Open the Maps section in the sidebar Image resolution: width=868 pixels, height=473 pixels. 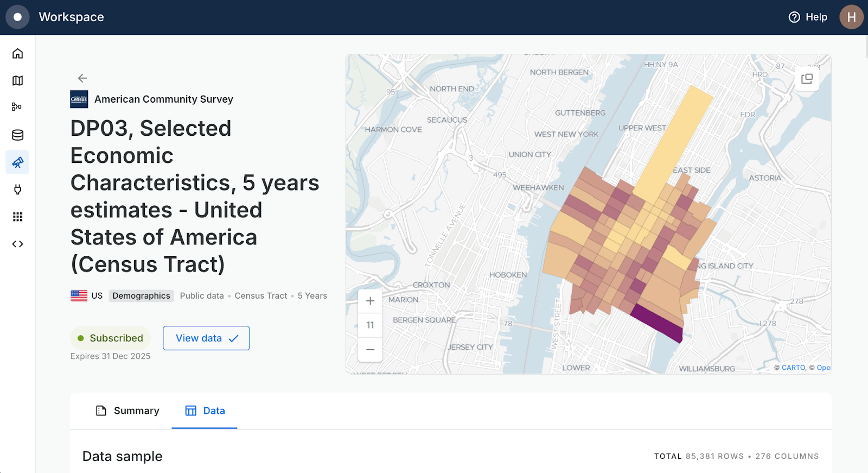pyautogui.click(x=17, y=80)
